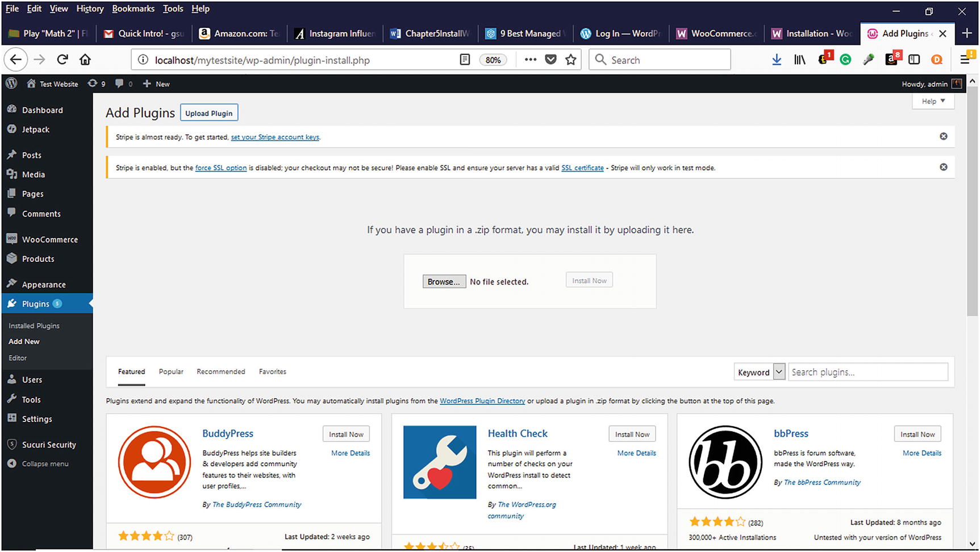Viewport: 980px width, 552px height.
Task: Switch to the Popular plugins tab
Action: [x=171, y=371]
